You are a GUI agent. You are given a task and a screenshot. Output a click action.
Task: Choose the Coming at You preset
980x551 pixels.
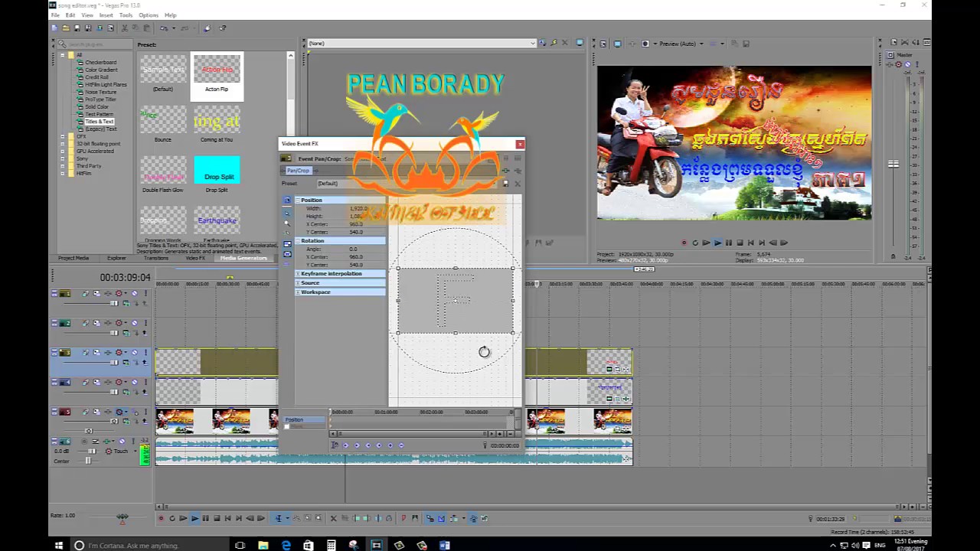pos(217,120)
